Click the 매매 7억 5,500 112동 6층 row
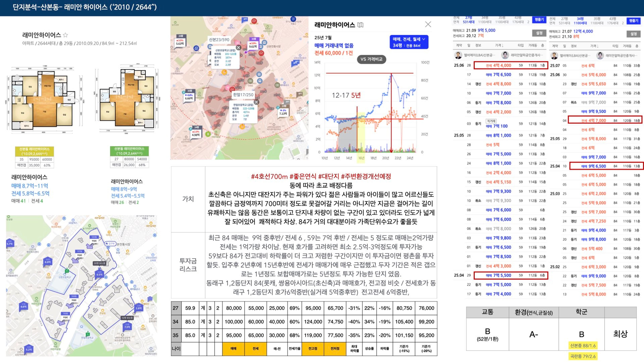 click(511, 275)
